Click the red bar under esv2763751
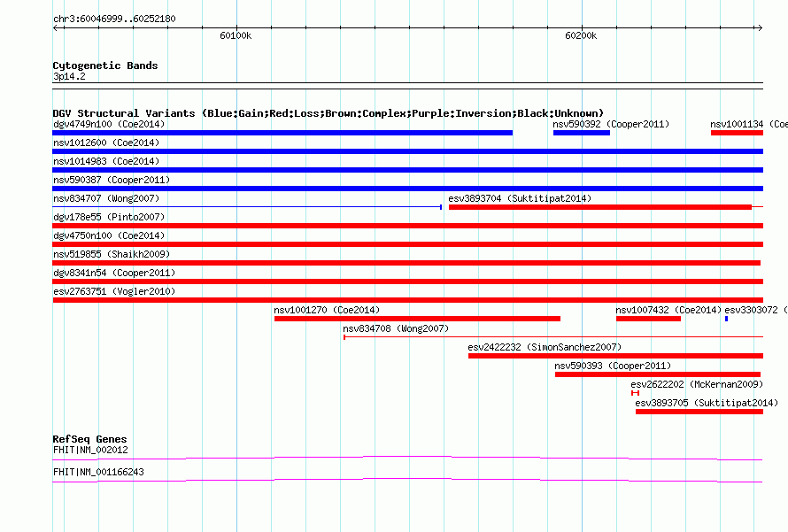This screenshot has height=532, width=788. (407, 300)
